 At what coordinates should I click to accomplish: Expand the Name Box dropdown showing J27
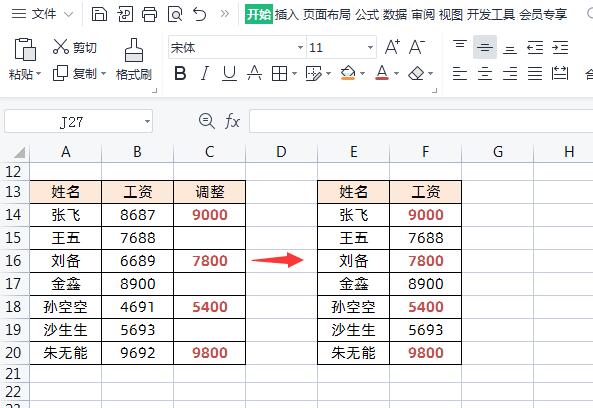(x=147, y=121)
